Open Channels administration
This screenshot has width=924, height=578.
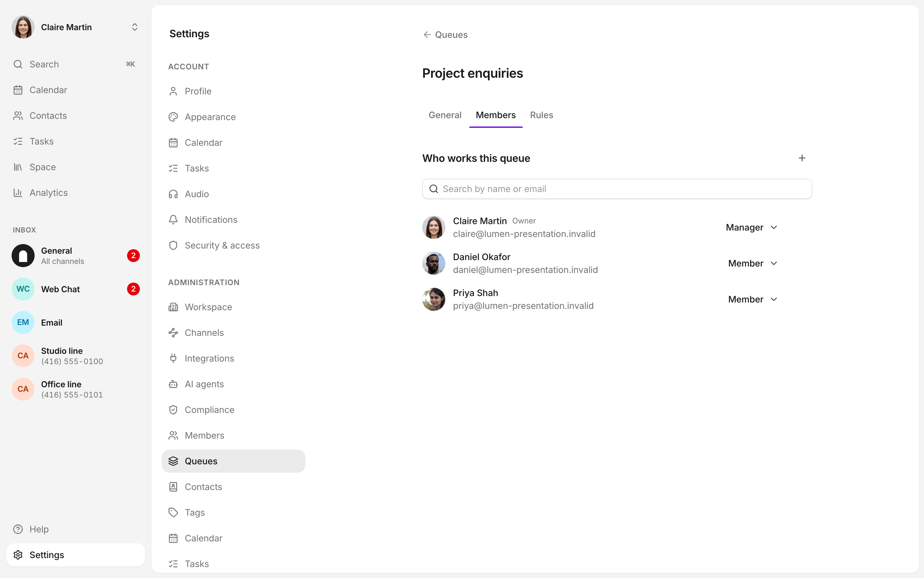click(233, 333)
